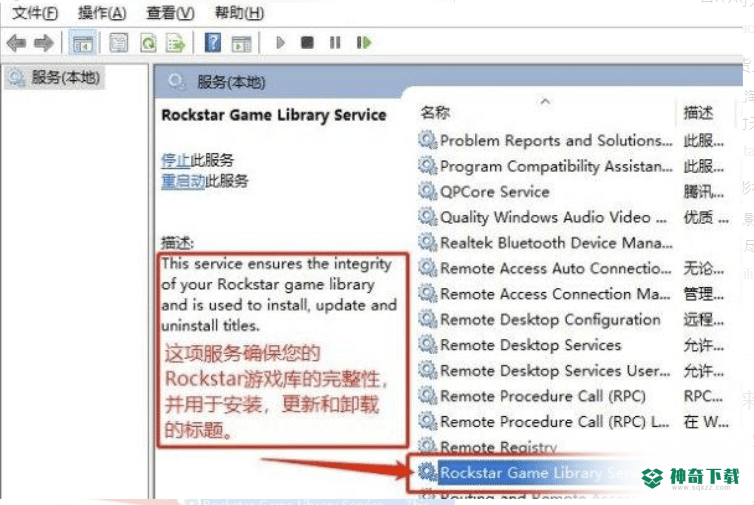Image resolution: width=754 pixels, height=505 pixels.
Task: Open the 查看(V) menu
Action: tap(170, 13)
